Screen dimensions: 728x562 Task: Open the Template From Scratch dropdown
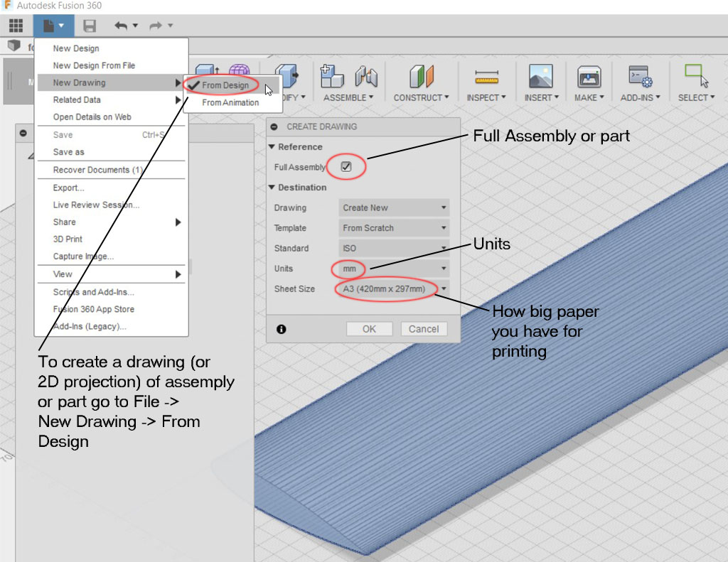point(394,228)
